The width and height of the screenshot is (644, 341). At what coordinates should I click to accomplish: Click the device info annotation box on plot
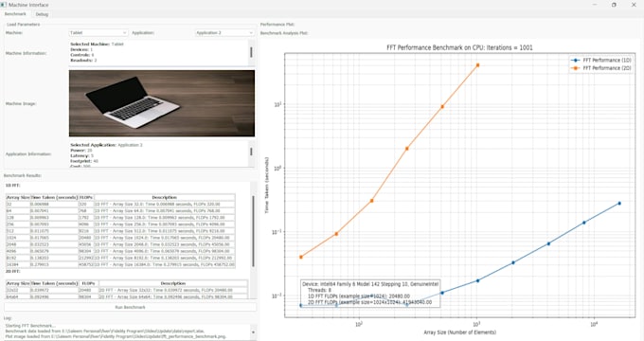[370, 294]
